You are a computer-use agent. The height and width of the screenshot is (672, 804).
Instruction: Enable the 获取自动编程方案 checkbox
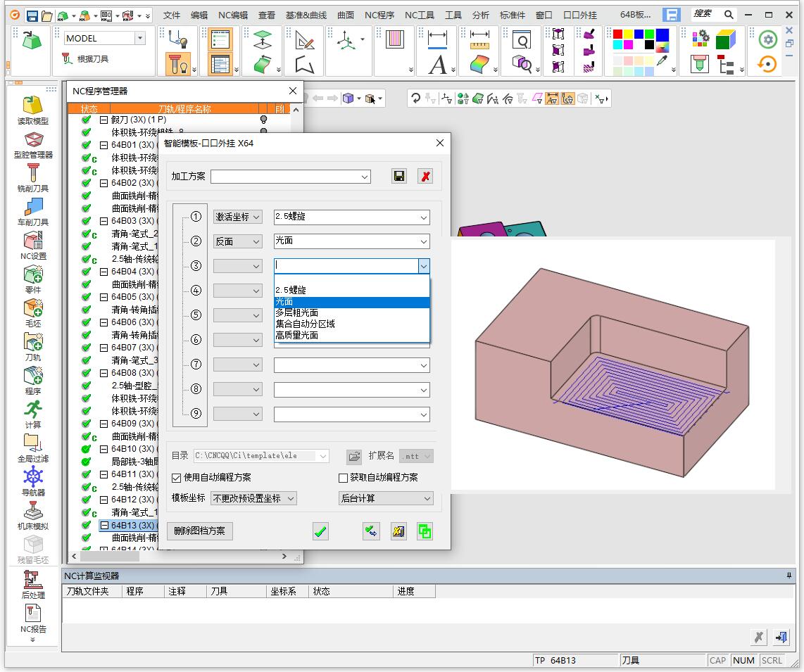click(x=344, y=478)
